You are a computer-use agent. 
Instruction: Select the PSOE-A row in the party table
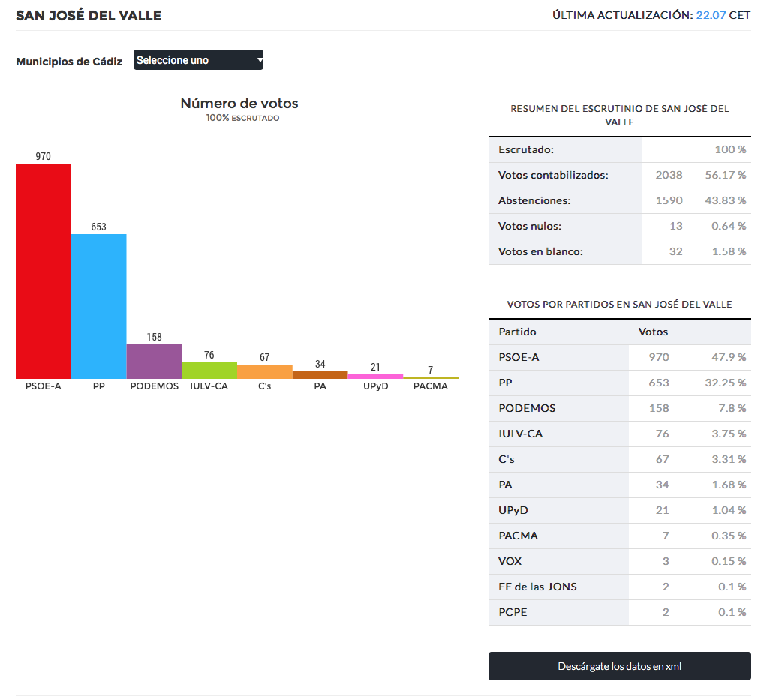click(619, 357)
